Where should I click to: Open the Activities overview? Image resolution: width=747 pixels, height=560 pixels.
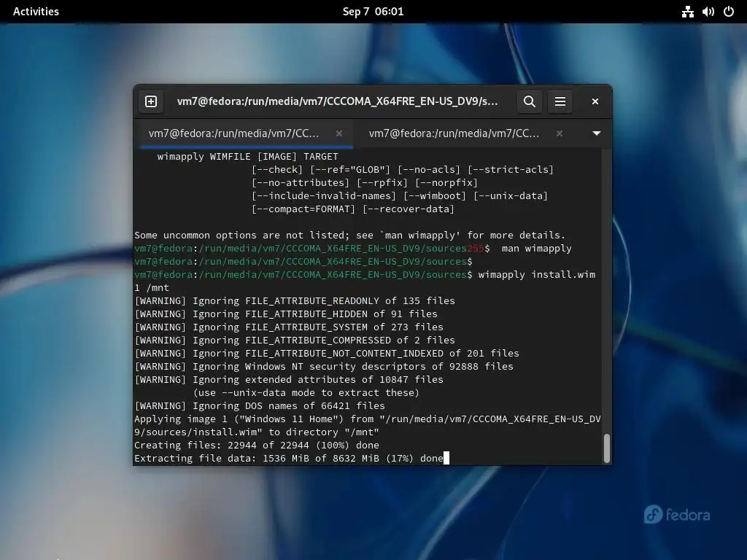[36, 12]
